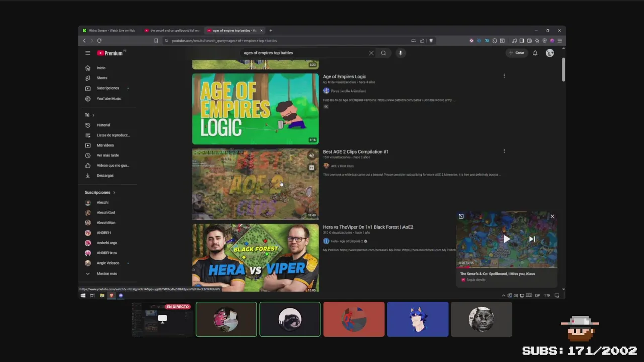The image size is (644, 362).
Task: Expand the miniplayer to full view
Action: pyautogui.click(x=461, y=216)
